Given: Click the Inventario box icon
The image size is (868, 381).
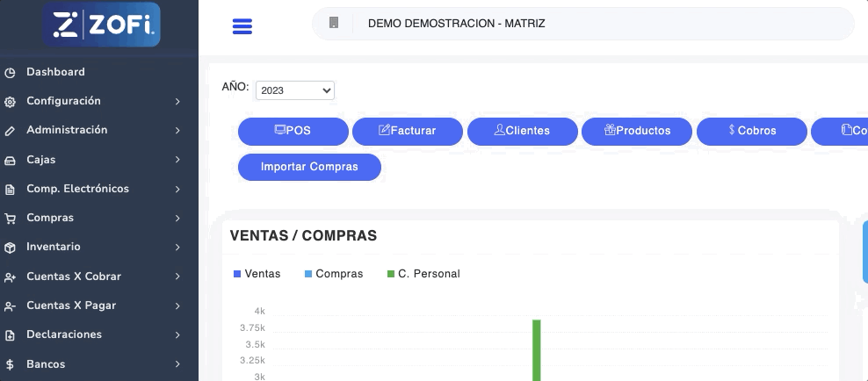Looking at the screenshot, I should (10, 248).
